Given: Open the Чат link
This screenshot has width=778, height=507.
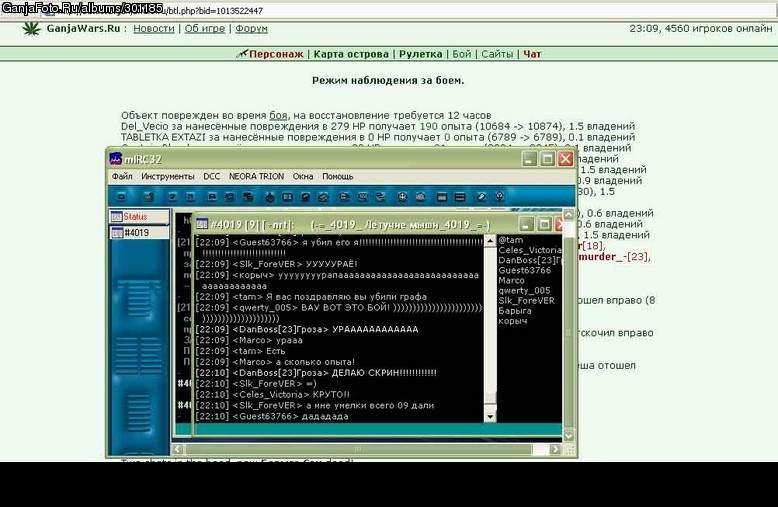Looking at the screenshot, I should 532,54.
